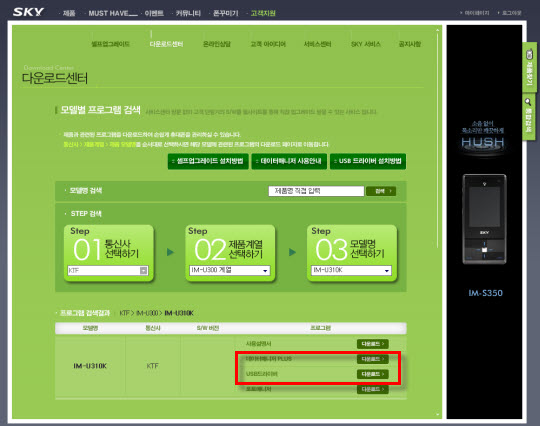Click the scrollbar up arrow

point(438,30)
